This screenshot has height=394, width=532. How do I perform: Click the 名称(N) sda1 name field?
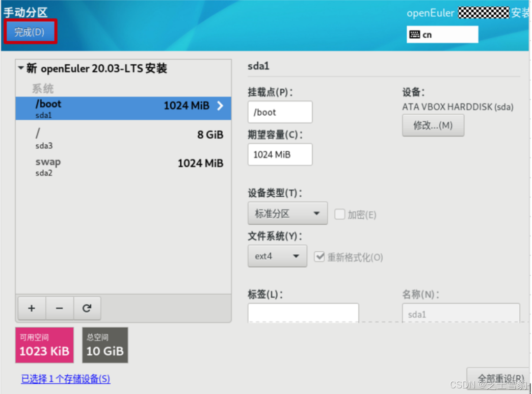tap(461, 313)
